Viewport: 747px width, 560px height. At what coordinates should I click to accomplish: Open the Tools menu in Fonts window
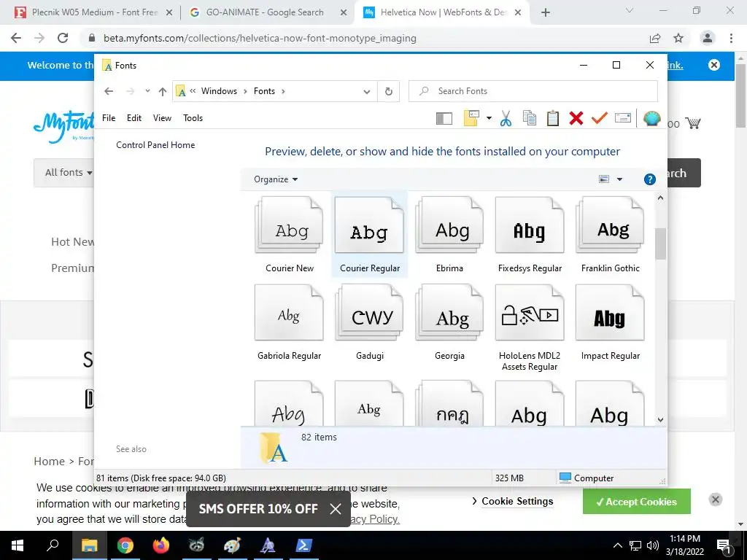pyautogui.click(x=193, y=118)
